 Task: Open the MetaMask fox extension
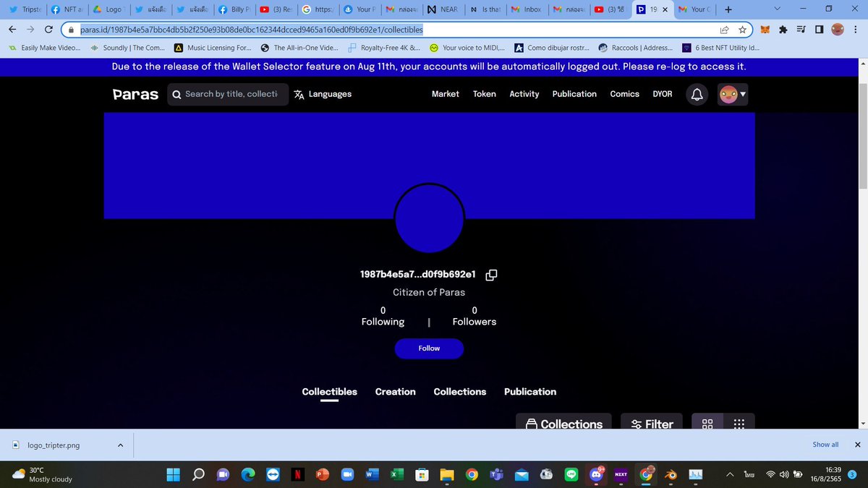coord(765,30)
